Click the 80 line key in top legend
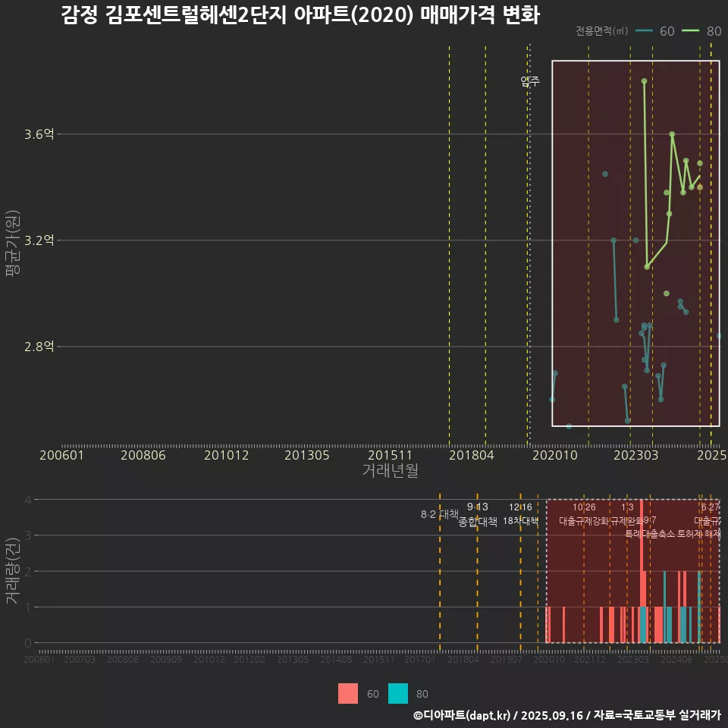The width and height of the screenshot is (728, 728). (x=692, y=31)
